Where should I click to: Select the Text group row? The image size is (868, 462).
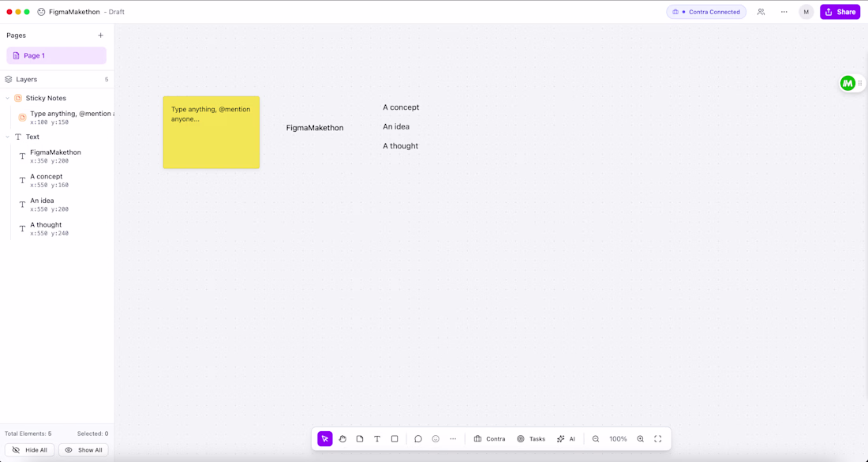57,137
